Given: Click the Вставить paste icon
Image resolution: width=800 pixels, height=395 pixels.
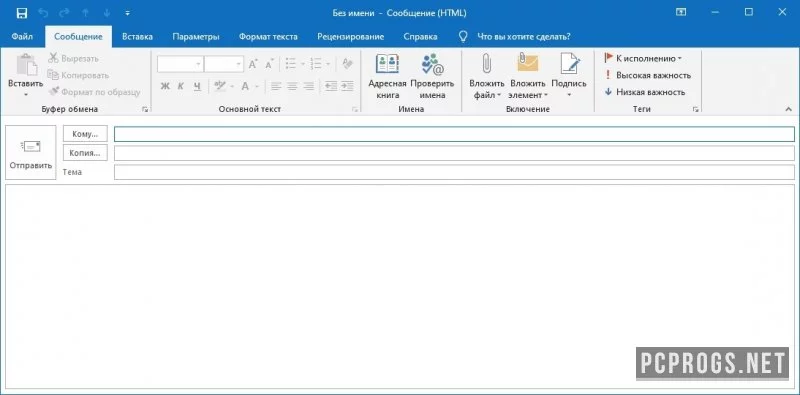Looking at the screenshot, I should coord(26,65).
